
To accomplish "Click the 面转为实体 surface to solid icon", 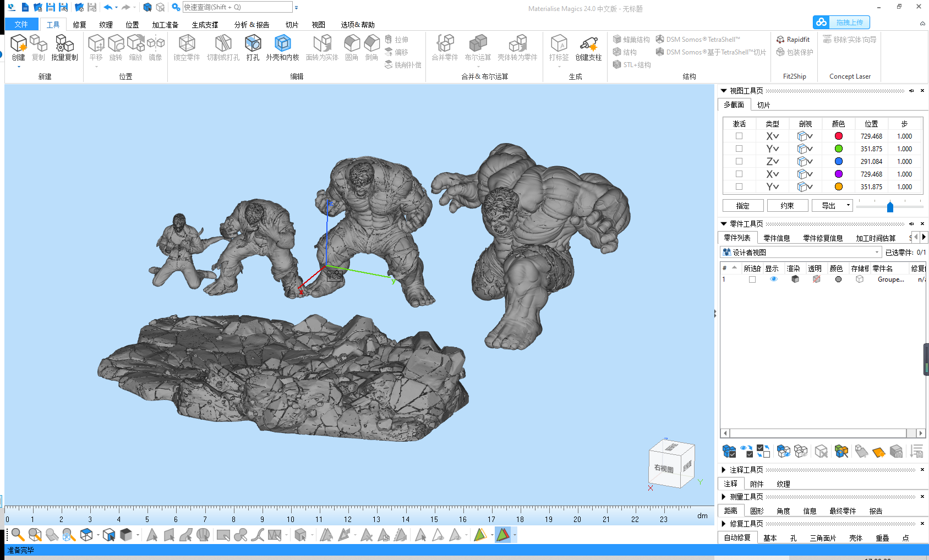I will [x=322, y=47].
